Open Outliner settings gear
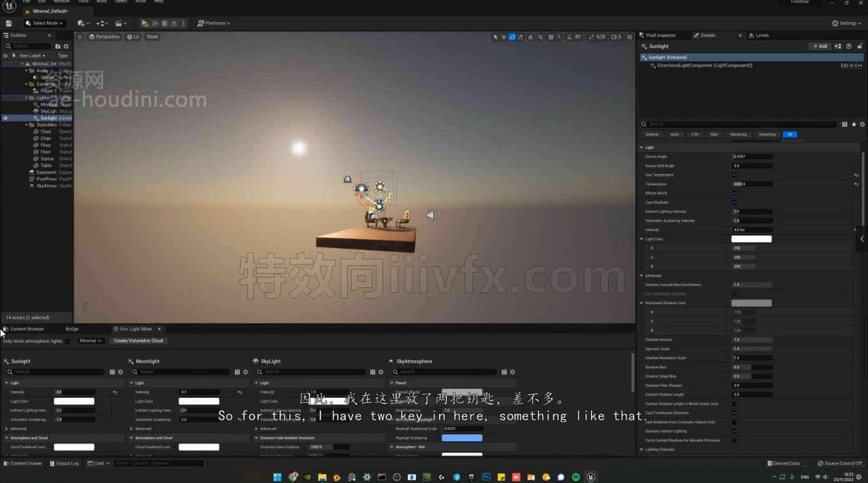The height and width of the screenshot is (483, 868). 66,46
